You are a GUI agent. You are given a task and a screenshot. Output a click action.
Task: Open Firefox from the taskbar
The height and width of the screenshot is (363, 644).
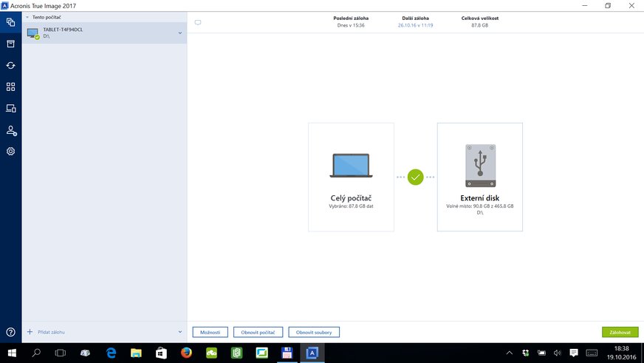pyautogui.click(x=186, y=353)
